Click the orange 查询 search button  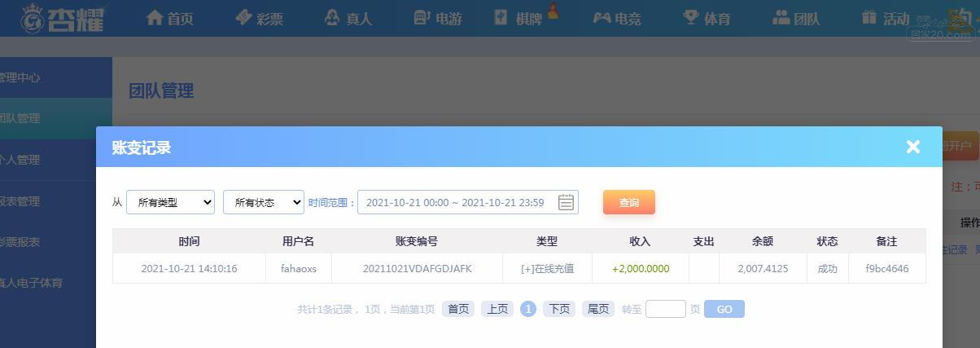coord(629,202)
